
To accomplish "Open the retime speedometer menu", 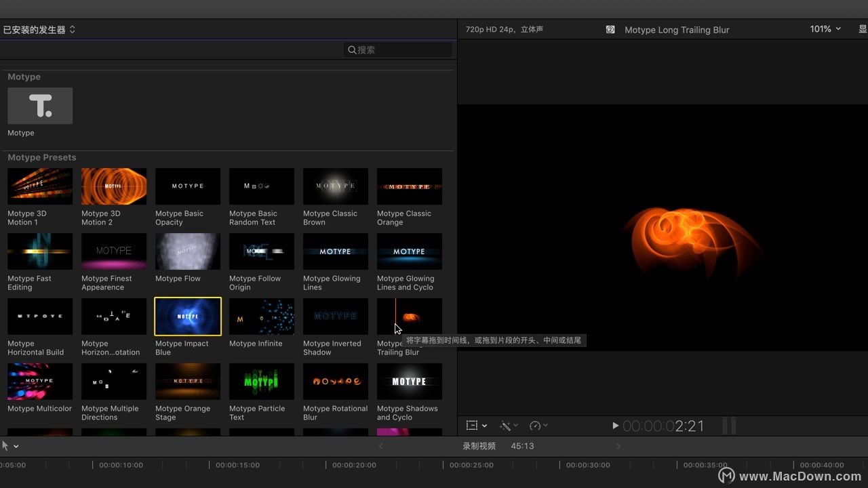I will click(538, 426).
